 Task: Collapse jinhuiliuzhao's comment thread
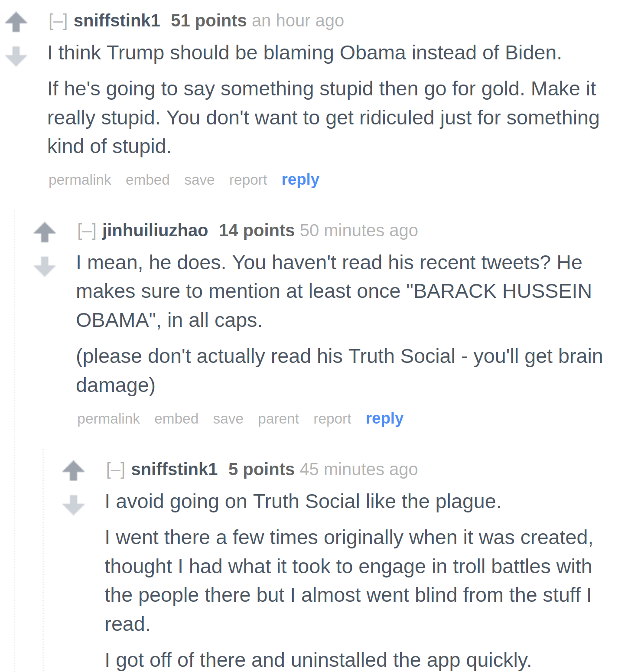pyautogui.click(x=87, y=231)
